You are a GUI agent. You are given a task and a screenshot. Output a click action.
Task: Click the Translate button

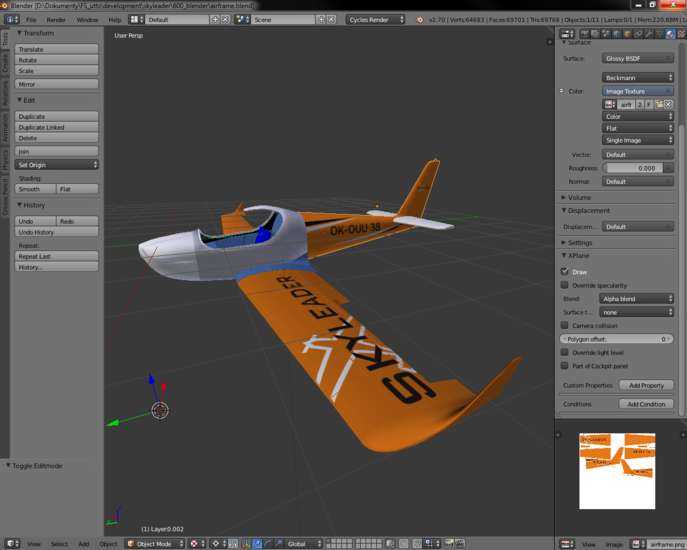point(57,49)
